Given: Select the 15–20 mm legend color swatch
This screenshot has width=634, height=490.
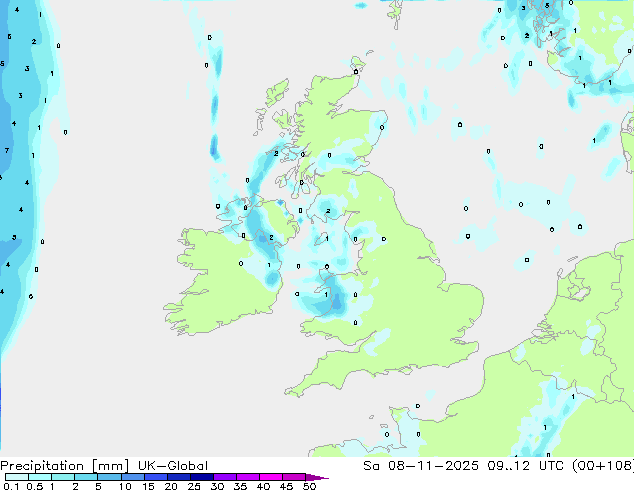Looking at the screenshot, I should pos(155,477).
